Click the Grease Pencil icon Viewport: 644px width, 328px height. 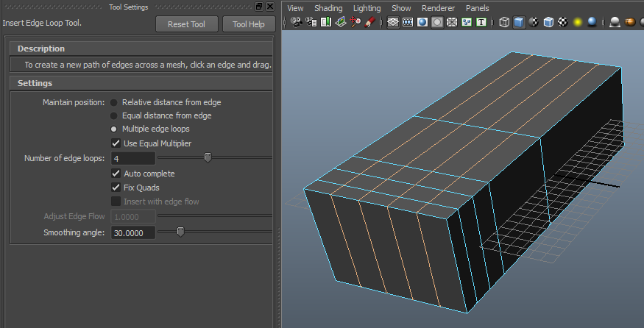[x=372, y=22]
